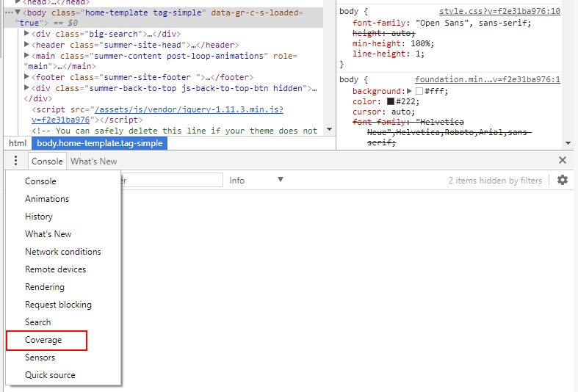The image size is (578, 392).
Task: Close the drawer with the X button
Action: coord(562,160)
